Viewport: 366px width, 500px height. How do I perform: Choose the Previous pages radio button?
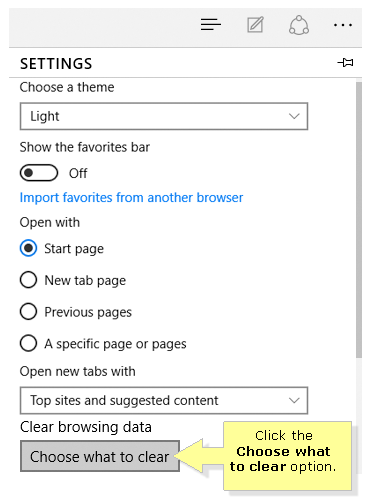28,312
